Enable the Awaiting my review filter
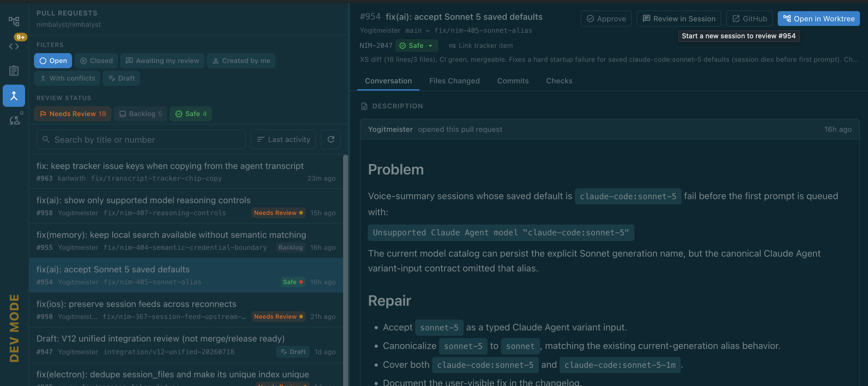 (x=162, y=61)
